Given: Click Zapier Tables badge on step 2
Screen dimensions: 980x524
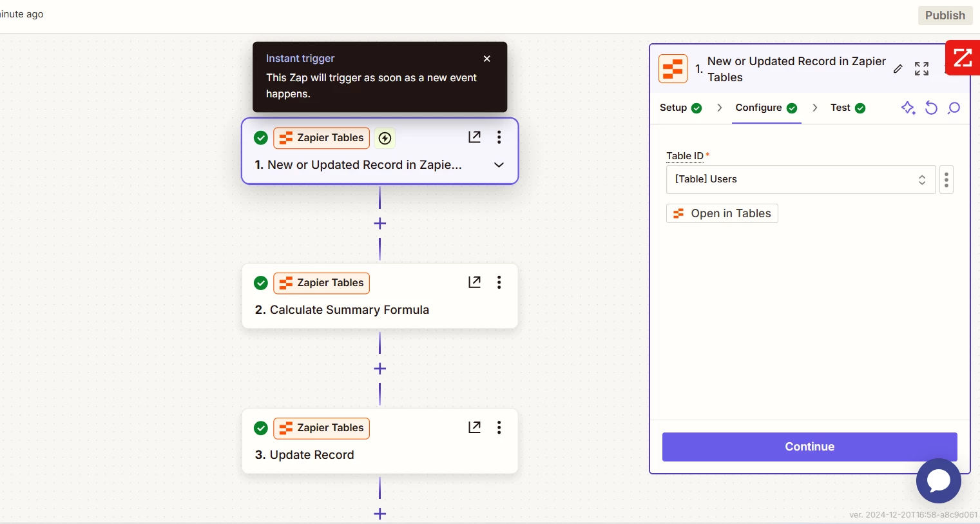Looking at the screenshot, I should coord(322,283).
